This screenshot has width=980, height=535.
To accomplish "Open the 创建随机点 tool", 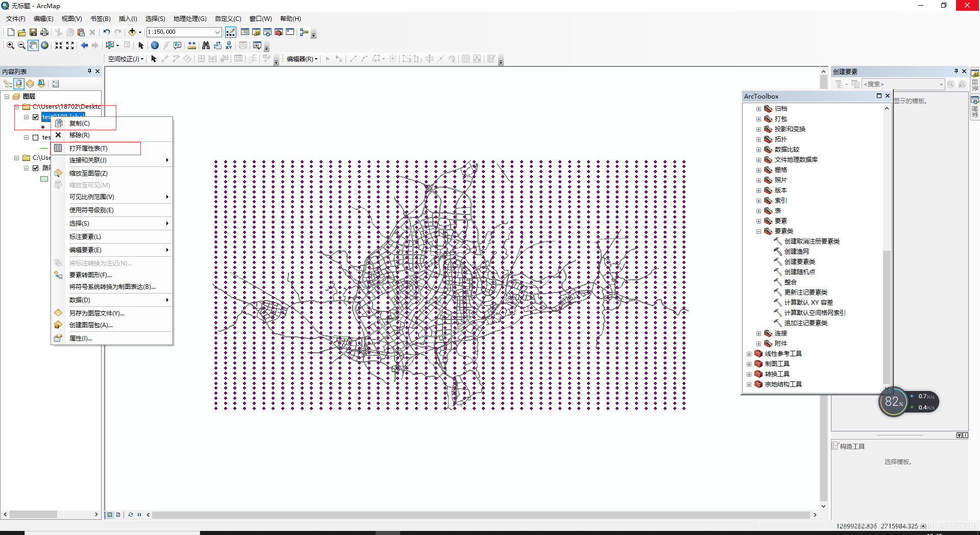I will [x=799, y=272].
